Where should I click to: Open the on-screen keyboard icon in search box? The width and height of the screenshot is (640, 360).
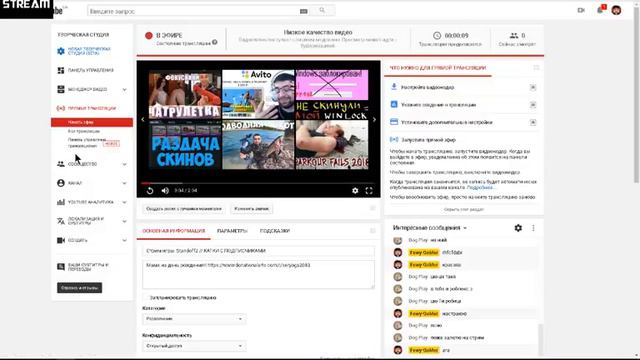pos(304,11)
